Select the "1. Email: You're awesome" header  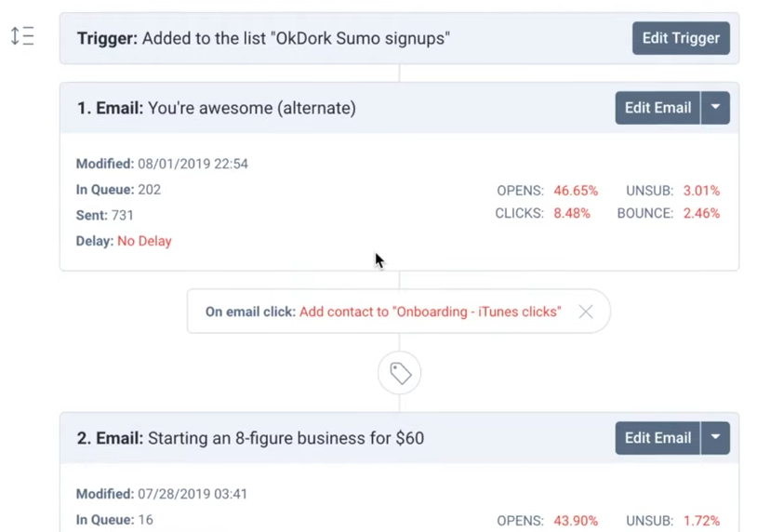click(x=217, y=108)
